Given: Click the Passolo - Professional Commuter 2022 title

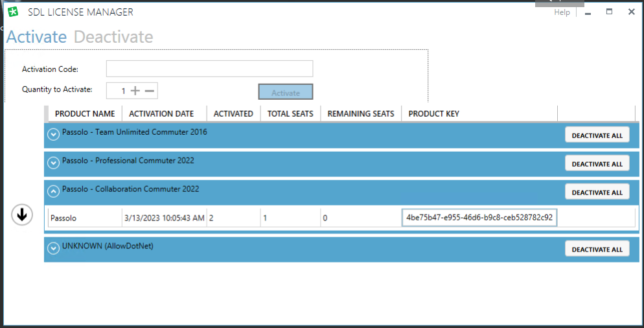Looking at the screenshot, I should click(x=128, y=160).
